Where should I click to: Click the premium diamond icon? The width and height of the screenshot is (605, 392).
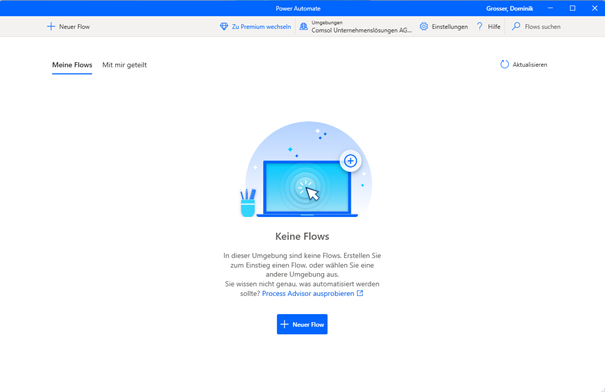(224, 26)
